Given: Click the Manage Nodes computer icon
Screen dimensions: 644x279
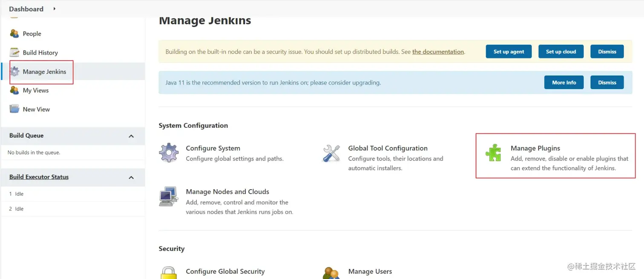Looking at the screenshot, I should point(169,196).
